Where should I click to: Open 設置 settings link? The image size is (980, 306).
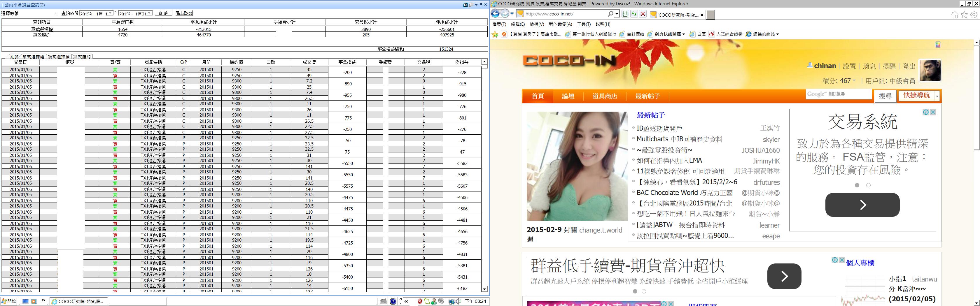click(x=849, y=66)
